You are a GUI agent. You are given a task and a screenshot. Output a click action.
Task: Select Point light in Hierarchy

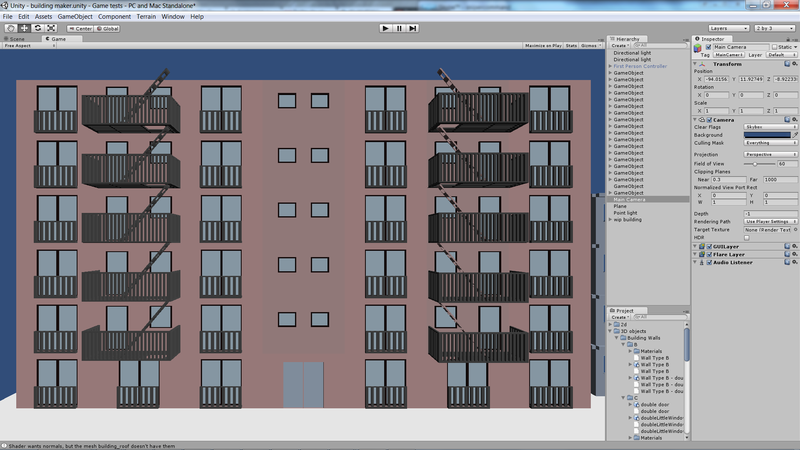(x=627, y=213)
